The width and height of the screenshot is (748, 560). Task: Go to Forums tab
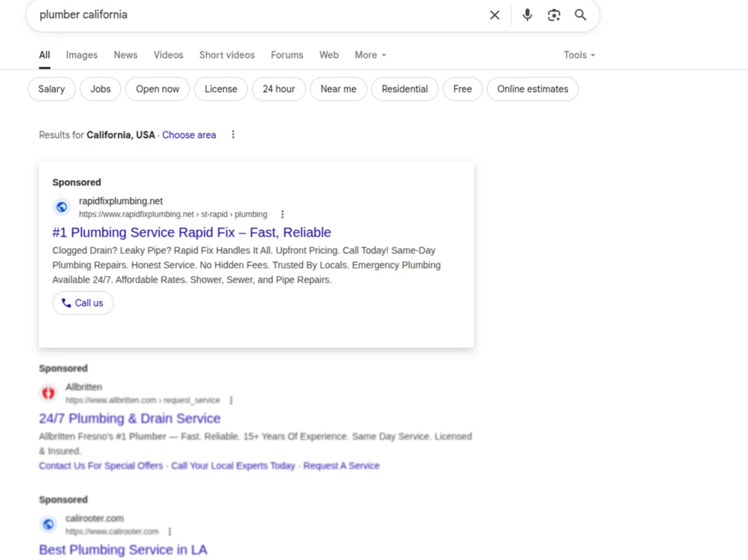(x=287, y=55)
